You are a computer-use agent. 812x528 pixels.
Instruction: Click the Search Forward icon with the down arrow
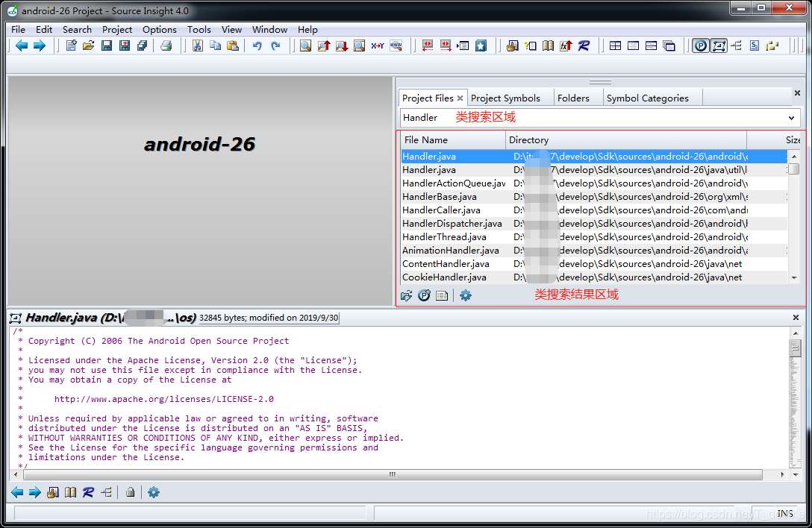coord(341,46)
